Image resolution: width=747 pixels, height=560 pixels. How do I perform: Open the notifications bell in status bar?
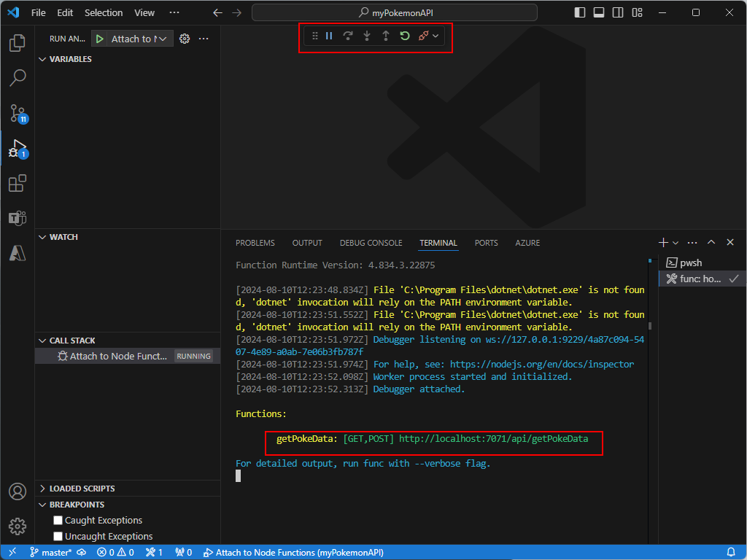(731, 553)
